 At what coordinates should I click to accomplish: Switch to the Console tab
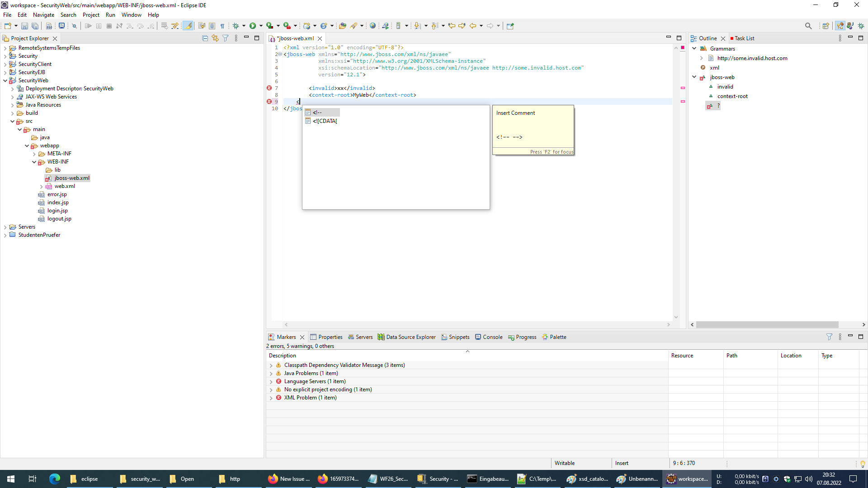[x=489, y=337]
